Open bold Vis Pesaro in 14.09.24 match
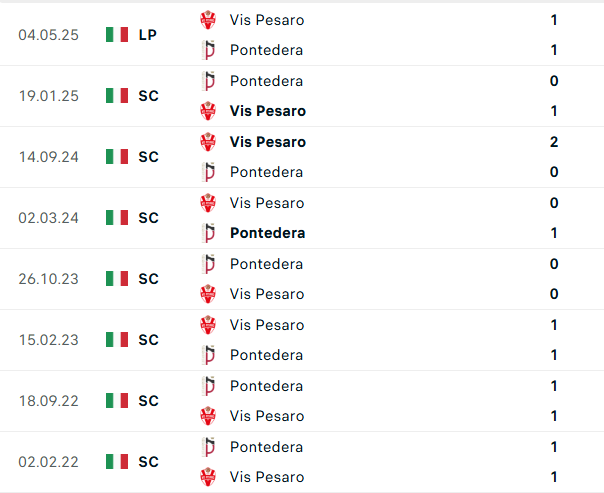The image size is (604, 493). point(267,142)
